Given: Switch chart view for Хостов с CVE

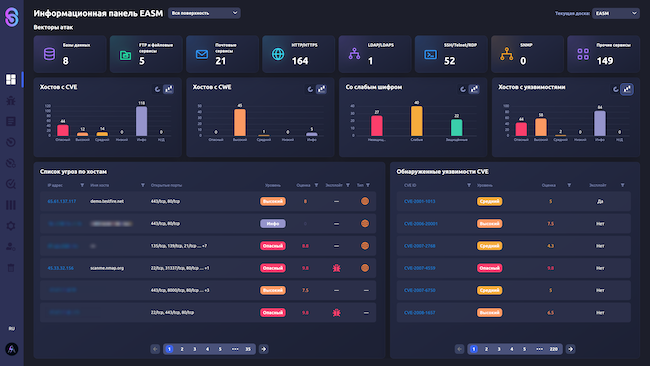Looking at the screenshot, I should point(168,89).
